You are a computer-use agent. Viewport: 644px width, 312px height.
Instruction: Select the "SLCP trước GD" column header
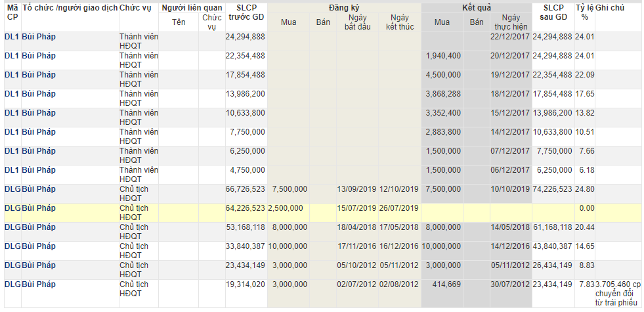tap(246, 12)
